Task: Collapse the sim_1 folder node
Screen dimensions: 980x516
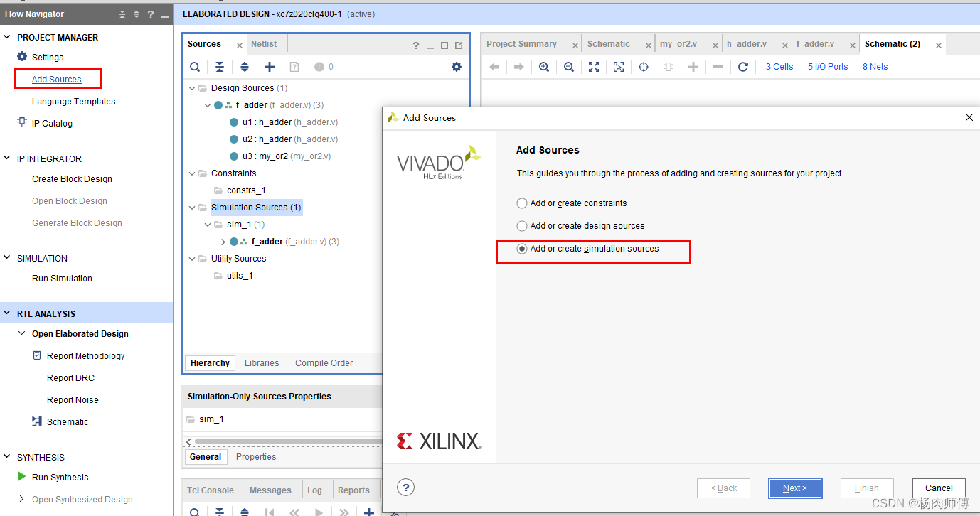Action: [208, 225]
